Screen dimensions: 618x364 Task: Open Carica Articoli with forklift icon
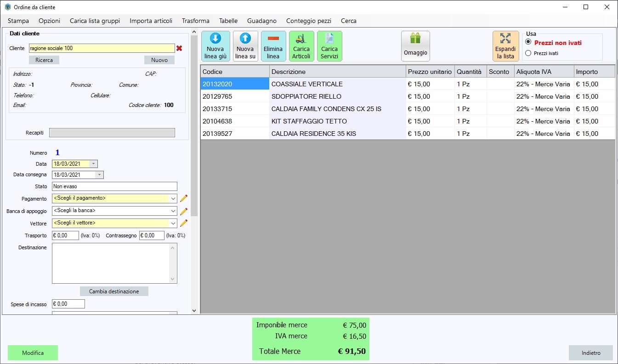coord(301,46)
